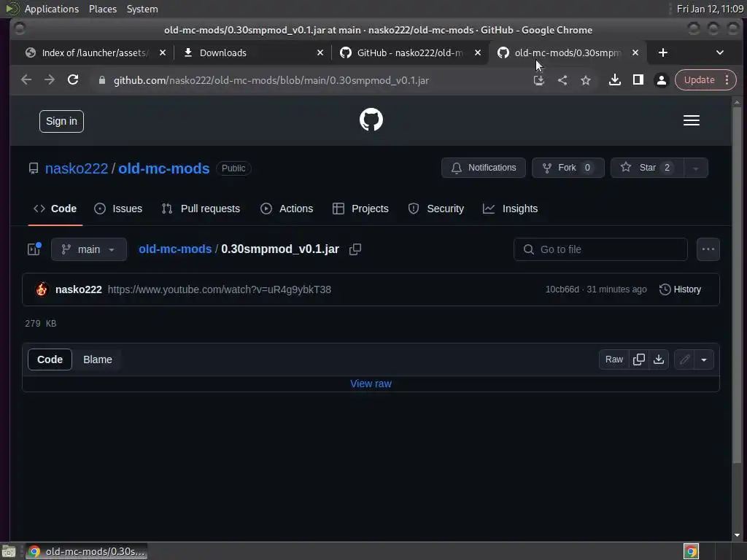The image size is (747, 560).
Task: Open commit 10cb66d link
Action: (x=562, y=289)
